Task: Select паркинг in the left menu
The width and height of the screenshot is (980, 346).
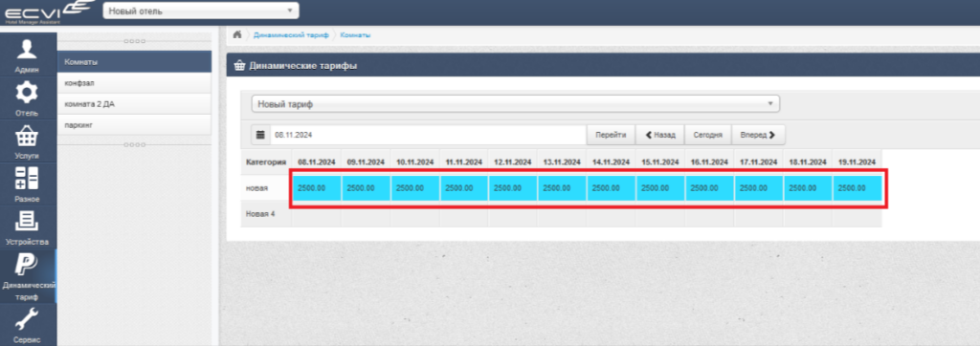Action: (134, 125)
